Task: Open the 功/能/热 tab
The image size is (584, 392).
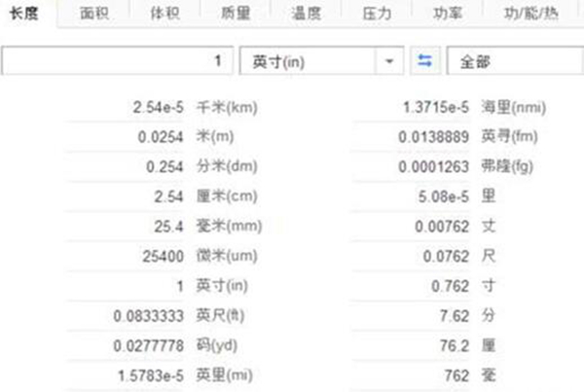Action: click(x=532, y=15)
